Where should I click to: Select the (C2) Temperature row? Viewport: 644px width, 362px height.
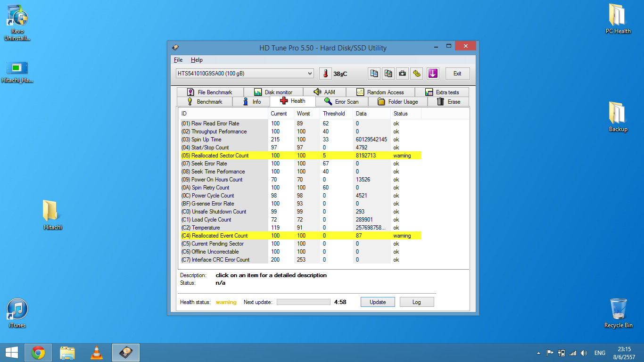(300, 228)
